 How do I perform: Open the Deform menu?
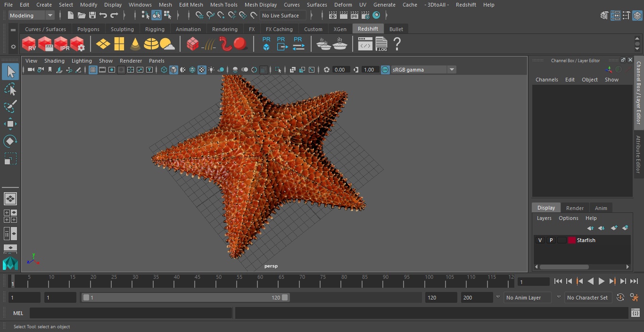(x=343, y=5)
